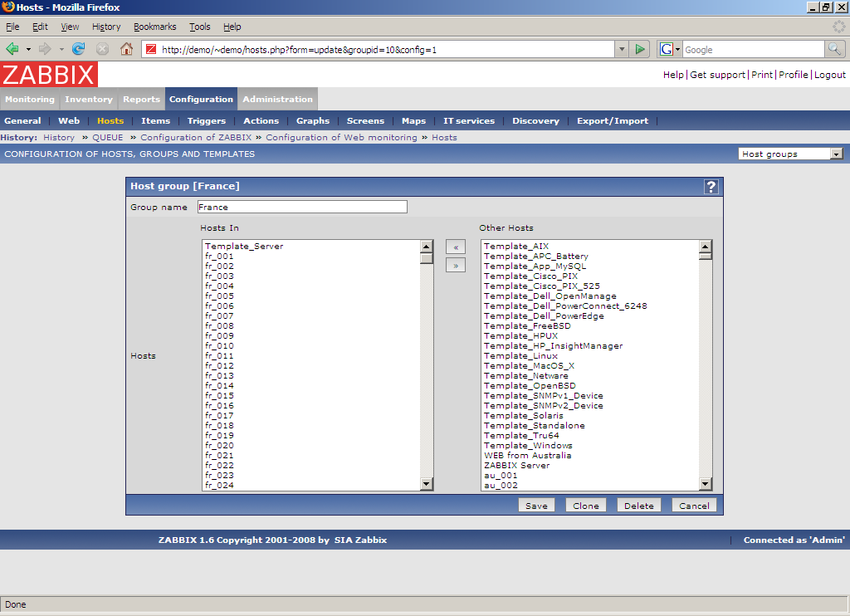This screenshot has height=616, width=850.
Task: Open the Tools menu
Action: click(x=199, y=27)
